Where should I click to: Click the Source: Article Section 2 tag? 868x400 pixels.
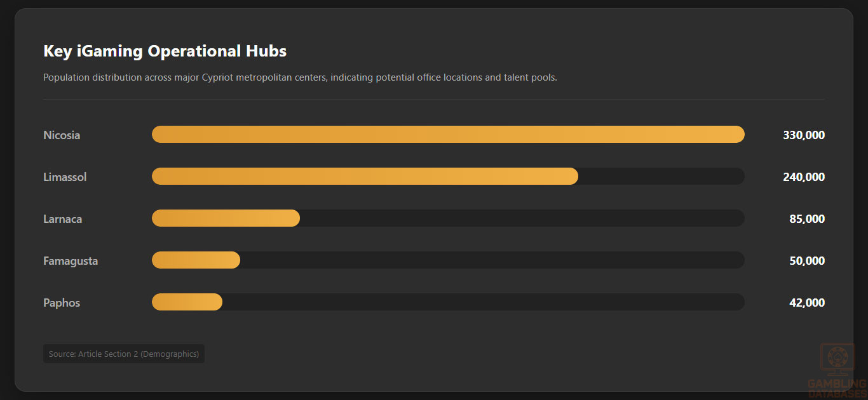[x=124, y=354]
